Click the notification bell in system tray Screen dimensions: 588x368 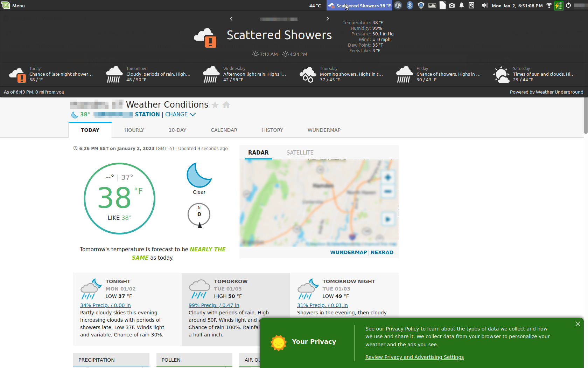pyautogui.click(x=462, y=5)
